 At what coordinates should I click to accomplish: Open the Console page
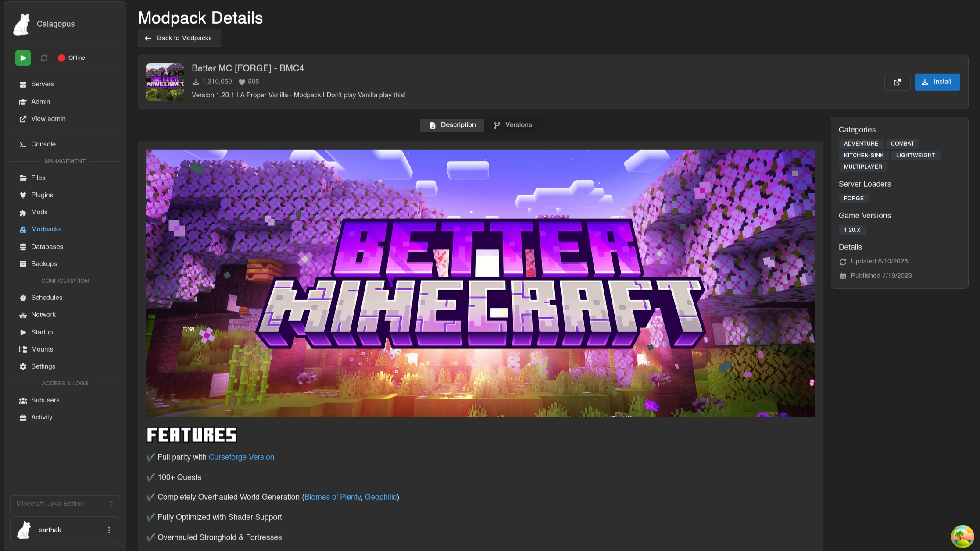click(x=43, y=144)
